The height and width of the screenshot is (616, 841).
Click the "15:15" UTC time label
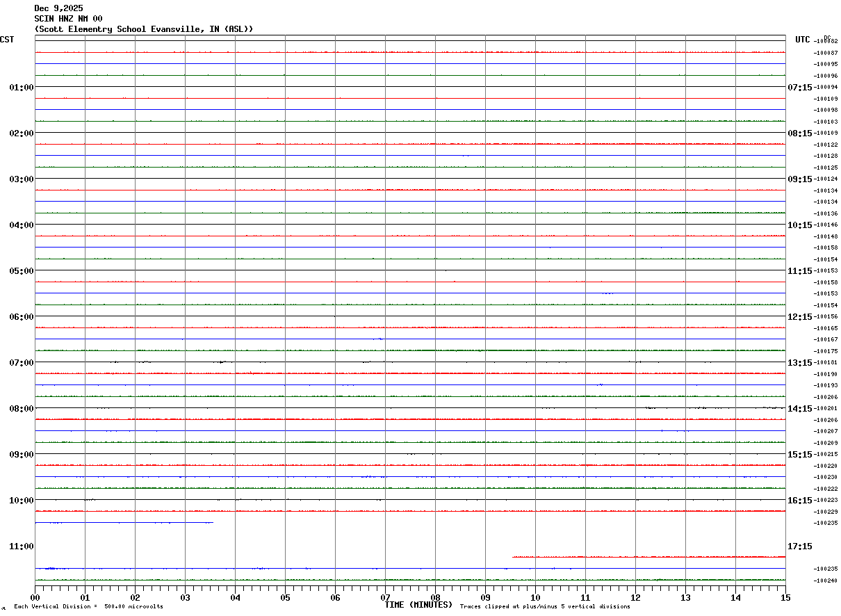(800, 455)
